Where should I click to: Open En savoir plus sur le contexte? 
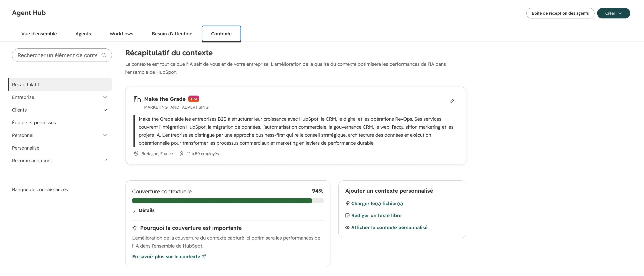tap(166, 256)
